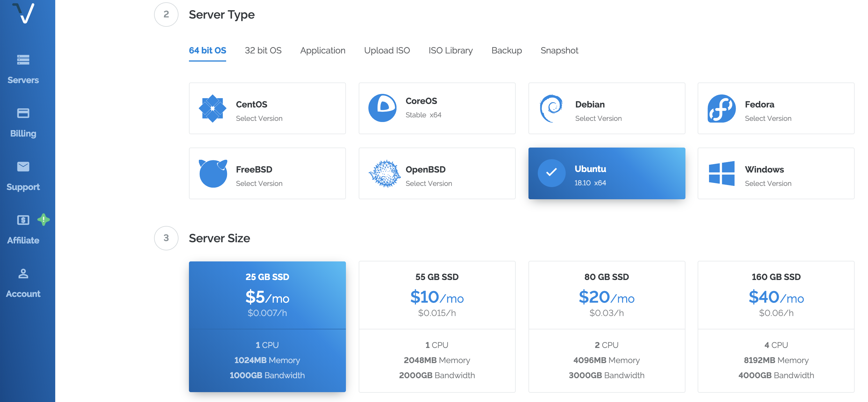Click the 8192MB Memory spec
Image resolution: width=868 pixels, height=402 pixels.
coord(776,360)
